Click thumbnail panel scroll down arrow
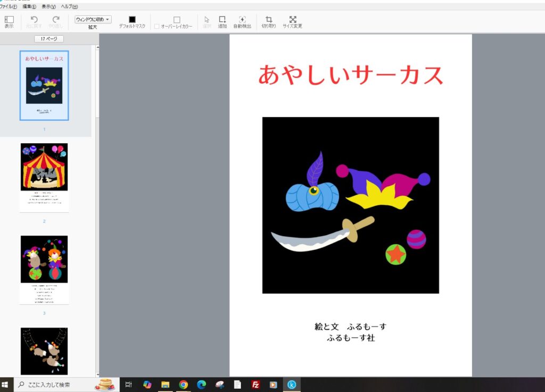This screenshot has height=392, width=545. (97, 374)
